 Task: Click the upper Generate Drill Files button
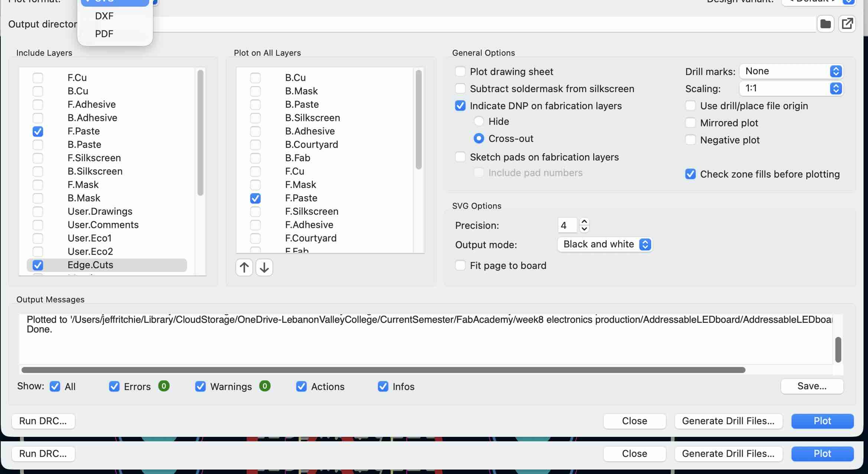[x=728, y=421]
